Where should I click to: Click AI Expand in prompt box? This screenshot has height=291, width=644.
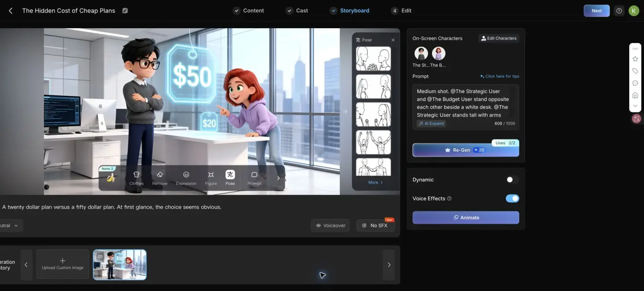(432, 124)
